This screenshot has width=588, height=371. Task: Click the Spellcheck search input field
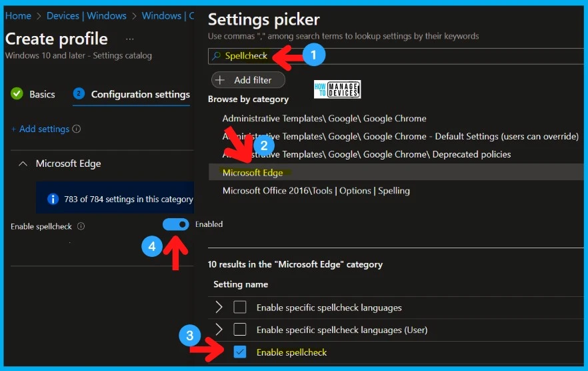(x=395, y=56)
